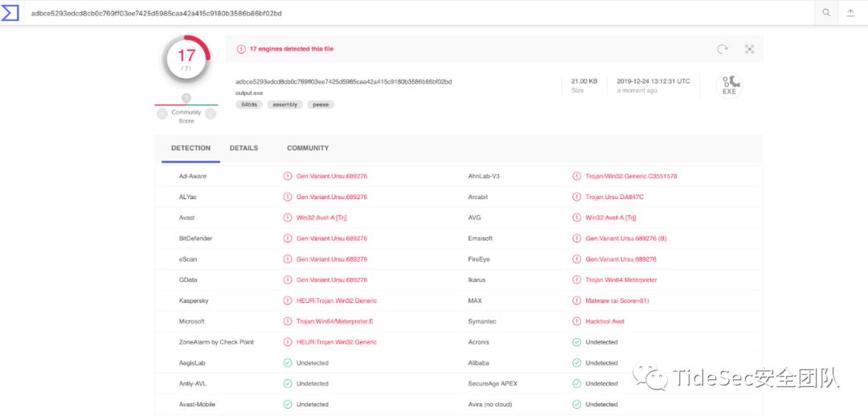The width and height of the screenshot is (868, 416).
Task: Click the VirusTotal logo icon
Action: tap(10, 13)
